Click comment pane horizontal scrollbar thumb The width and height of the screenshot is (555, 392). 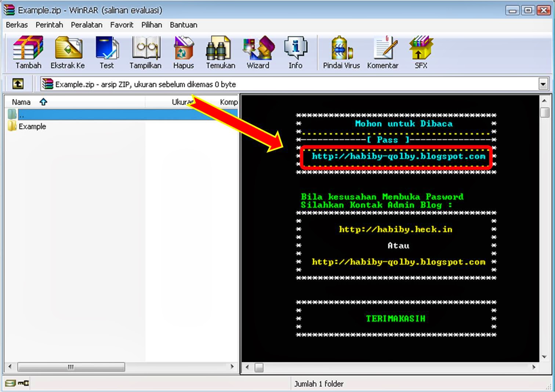(259, 367)
